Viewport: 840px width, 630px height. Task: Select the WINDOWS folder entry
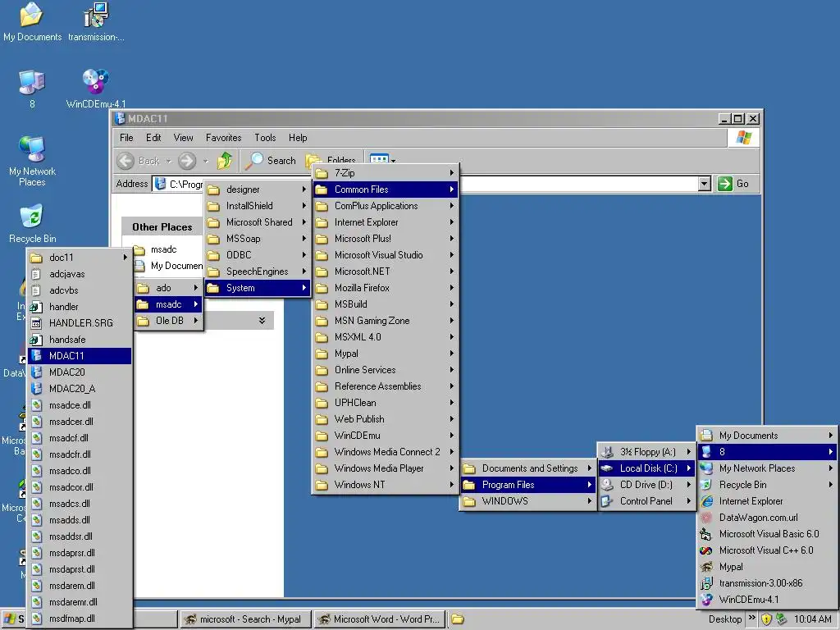coord(528,501)
